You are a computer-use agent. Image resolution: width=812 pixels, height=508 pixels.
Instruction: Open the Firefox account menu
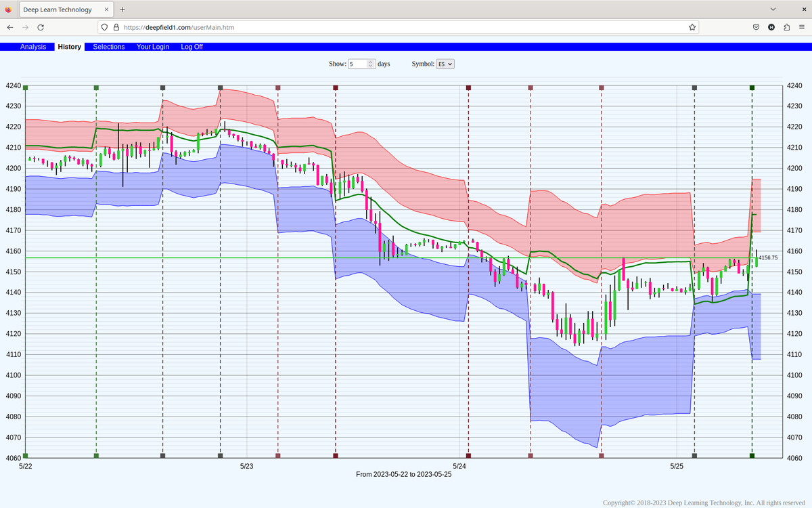pos(771,27)
